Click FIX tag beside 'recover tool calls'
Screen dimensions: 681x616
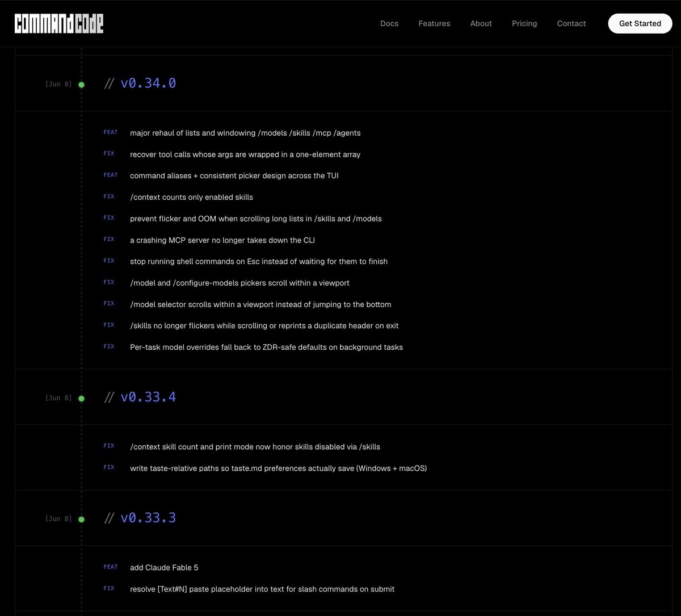click(x=109, y=153)
